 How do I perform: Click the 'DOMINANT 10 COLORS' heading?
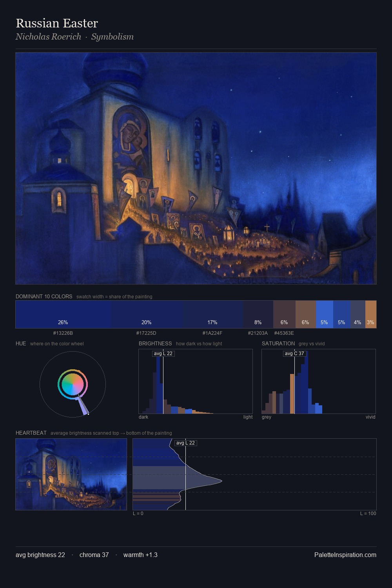44,296
